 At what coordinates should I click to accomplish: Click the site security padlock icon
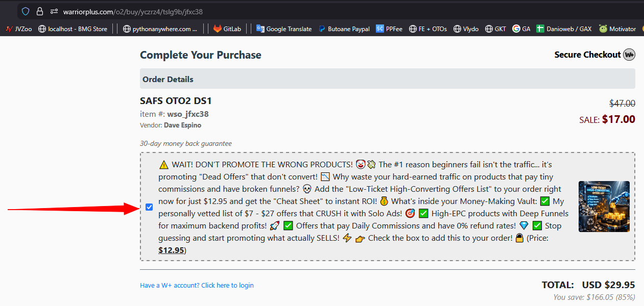40,11
